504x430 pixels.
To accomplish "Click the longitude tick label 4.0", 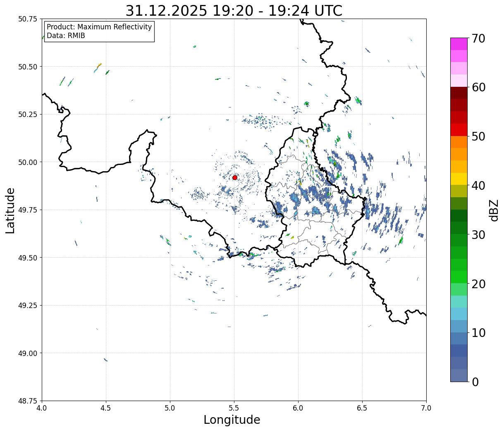I will (x=42, y=408).
